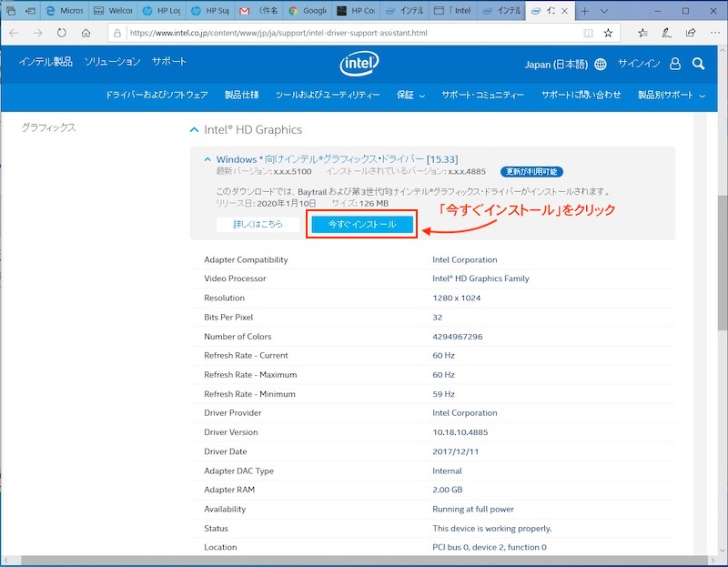Switch to the Gmail tab

258,11
